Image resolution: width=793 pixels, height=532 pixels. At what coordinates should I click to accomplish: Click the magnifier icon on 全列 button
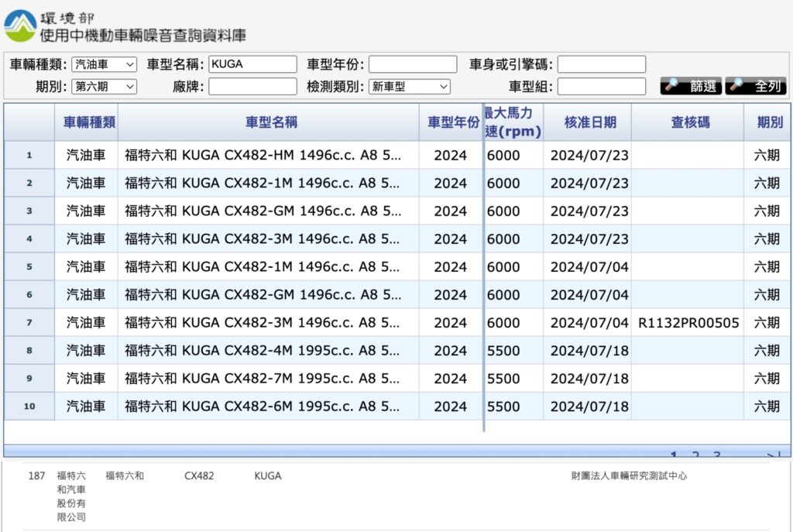(736, 85)
